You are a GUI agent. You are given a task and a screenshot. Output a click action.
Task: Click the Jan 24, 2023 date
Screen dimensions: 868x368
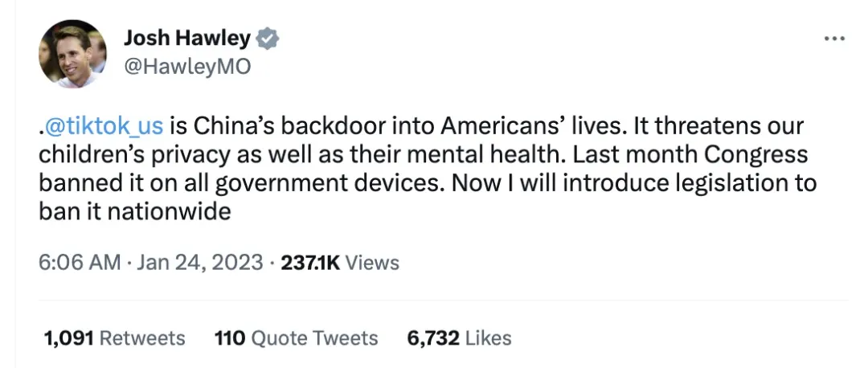pos(200,262)
